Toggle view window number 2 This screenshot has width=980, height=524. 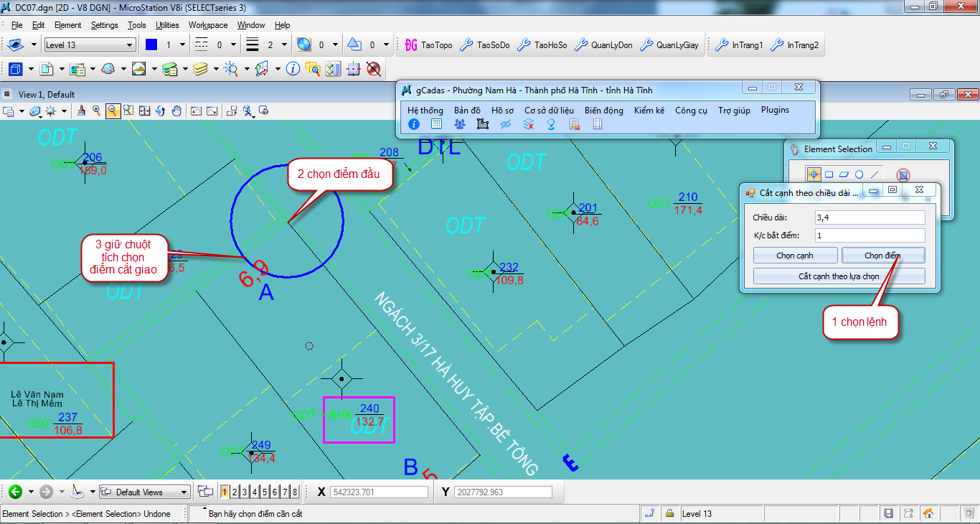click(235, 492)
